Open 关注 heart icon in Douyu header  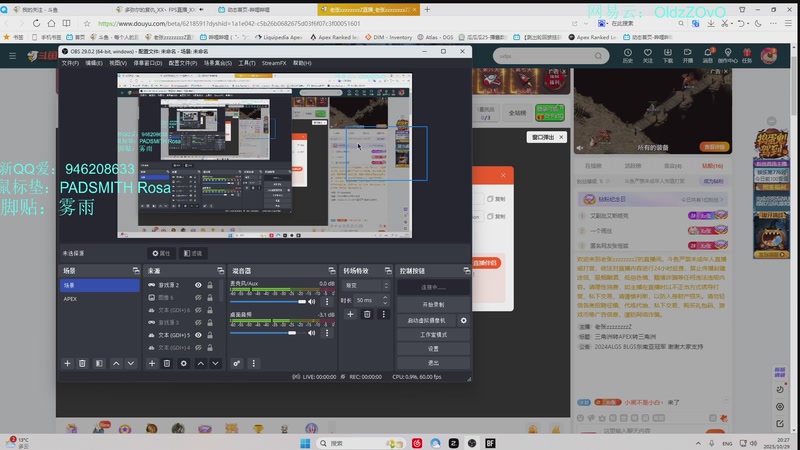(x=647, y=56)
